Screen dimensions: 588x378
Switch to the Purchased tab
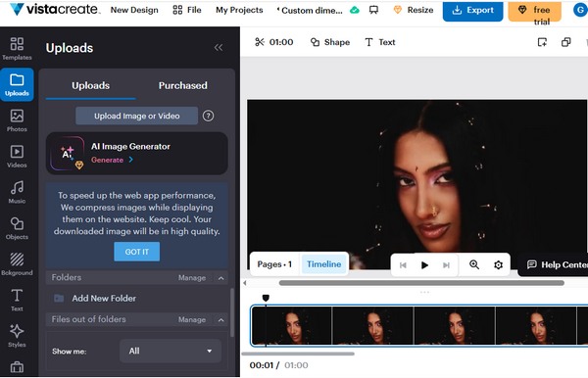click(182, 86)
